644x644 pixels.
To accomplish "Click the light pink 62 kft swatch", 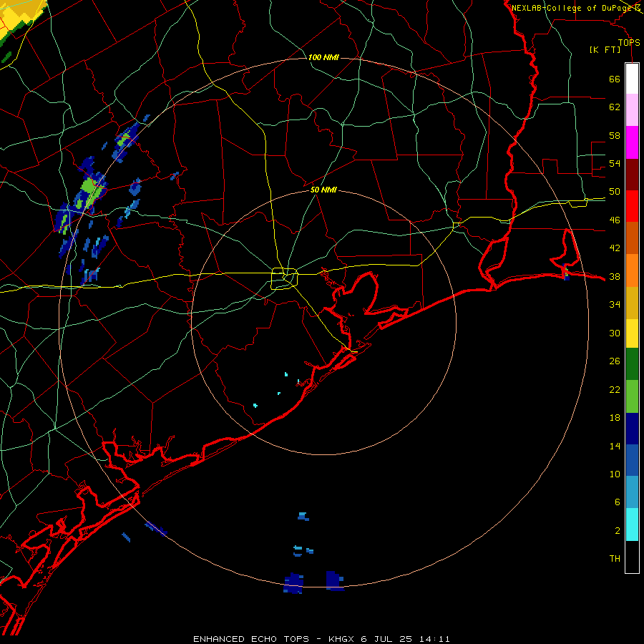I will tap(632, 109).
